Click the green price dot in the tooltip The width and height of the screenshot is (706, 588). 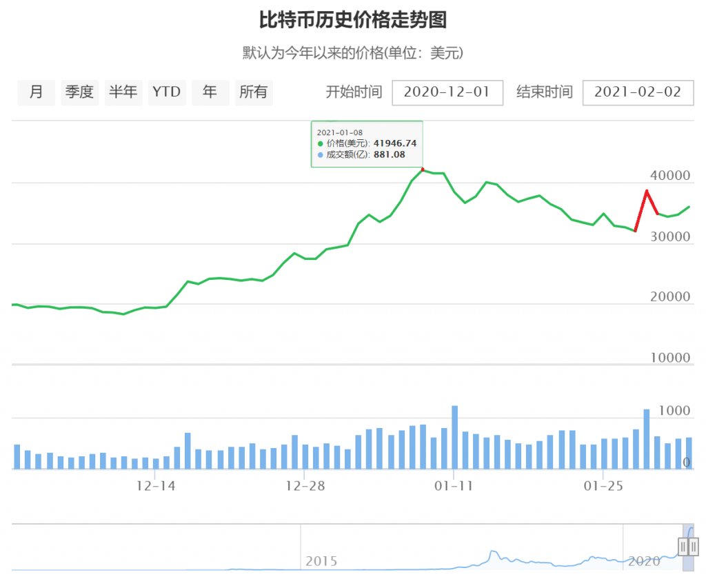321,143
